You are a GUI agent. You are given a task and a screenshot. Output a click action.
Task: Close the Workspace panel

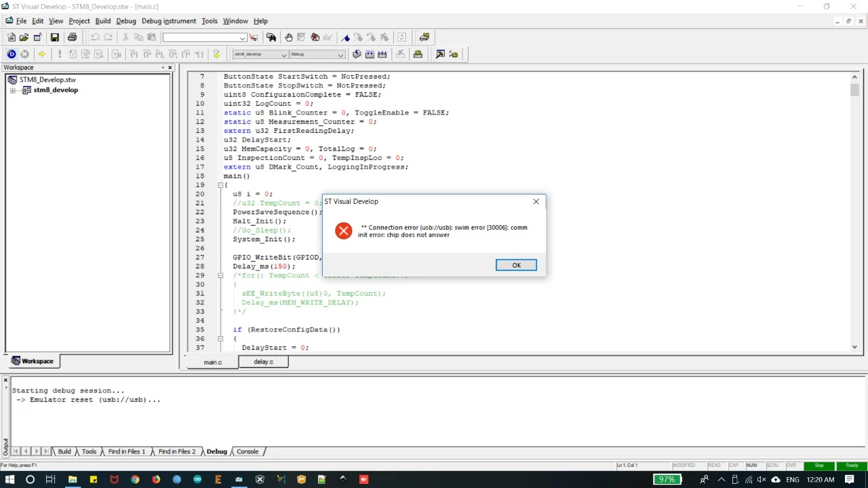pos(170,68)
